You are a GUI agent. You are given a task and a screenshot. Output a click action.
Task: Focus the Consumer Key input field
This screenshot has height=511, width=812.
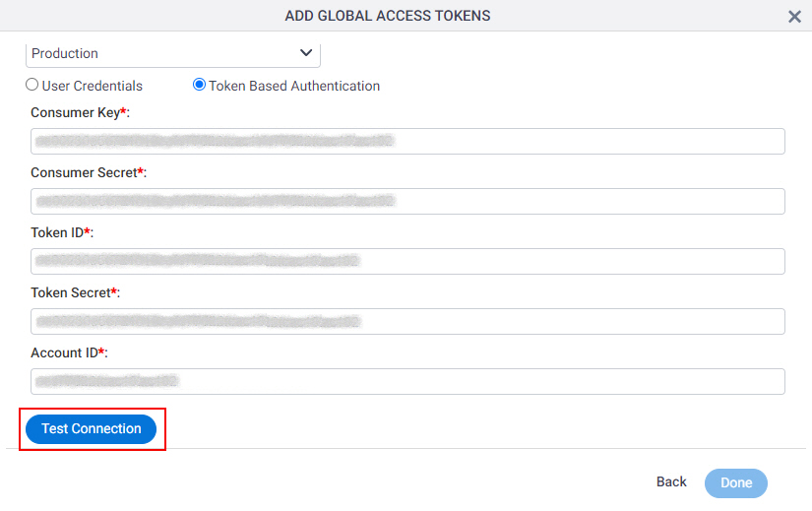(x=407, y=141)
